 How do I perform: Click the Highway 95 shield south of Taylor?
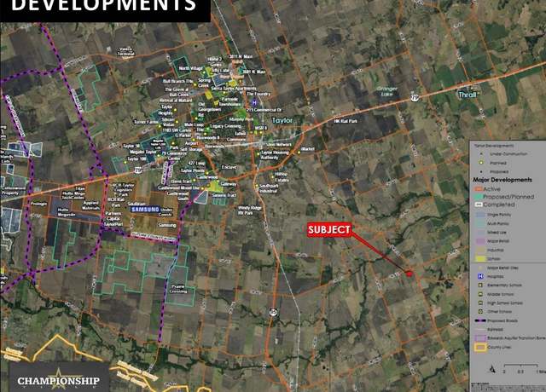(x=273, y=313)
